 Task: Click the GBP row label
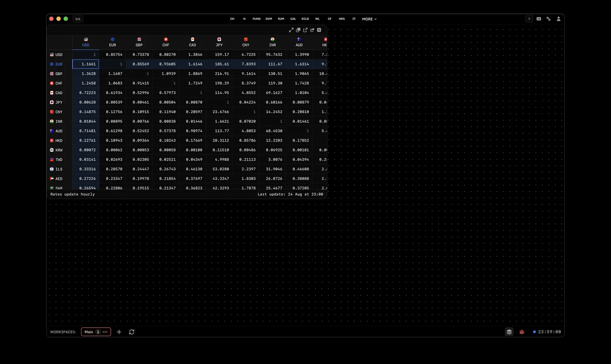(60, 74)
